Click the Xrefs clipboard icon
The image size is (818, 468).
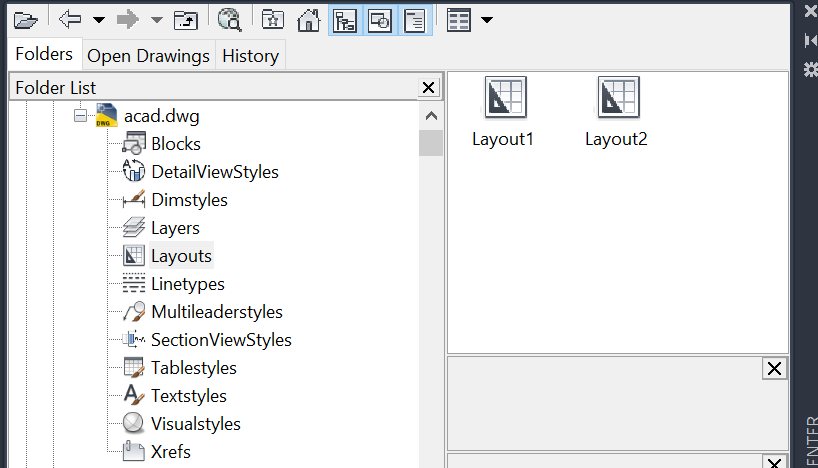pyautogui.click(x=134, y=451)
